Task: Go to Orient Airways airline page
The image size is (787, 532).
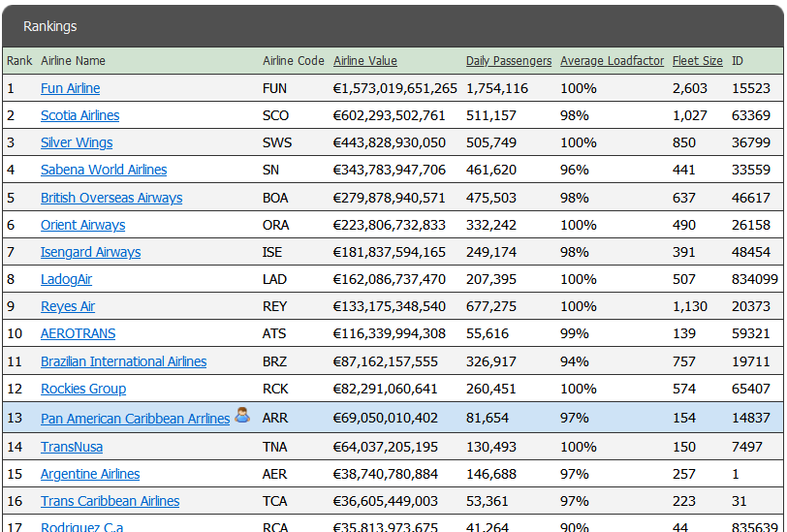Action: pos(82,225)
